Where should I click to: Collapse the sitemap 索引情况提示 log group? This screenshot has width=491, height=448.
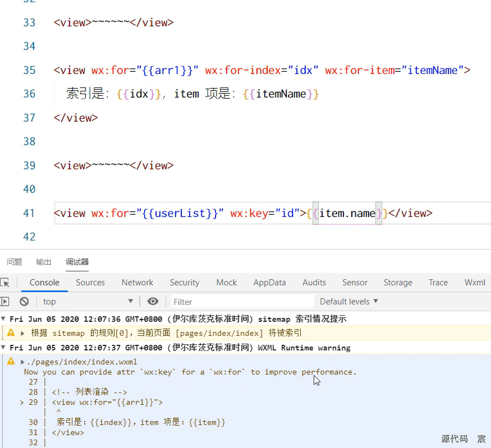pos(3,319)
